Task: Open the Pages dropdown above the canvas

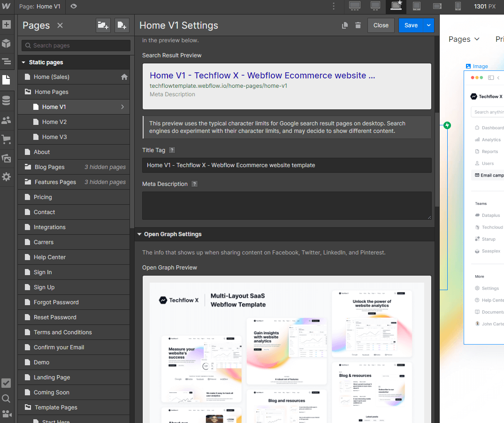Action: (464, 39)
